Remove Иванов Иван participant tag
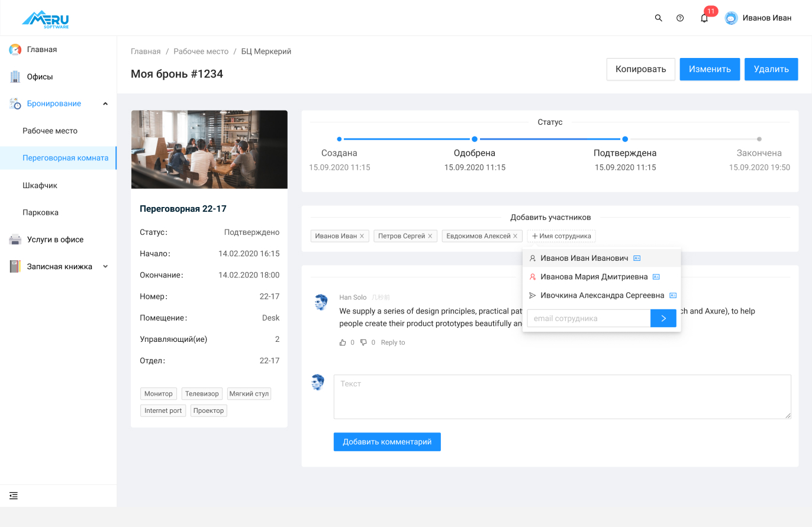 [x=362, y=236]
